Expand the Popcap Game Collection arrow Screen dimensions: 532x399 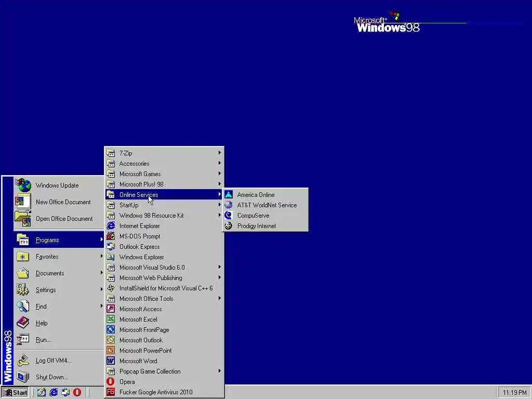point(220,371)
